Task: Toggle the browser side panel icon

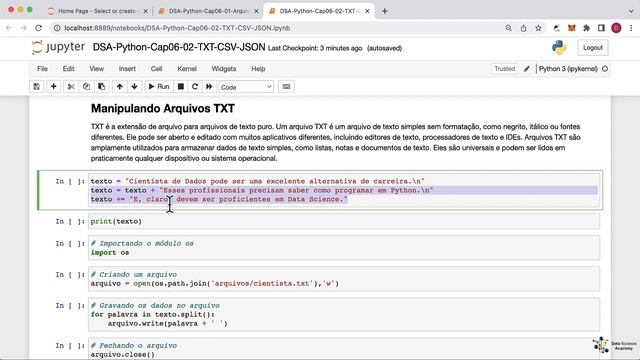Action: [x=601, y=28]
